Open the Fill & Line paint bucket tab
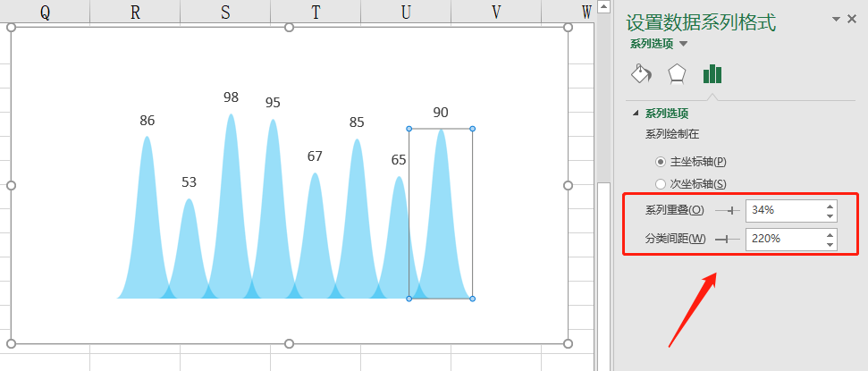Viewport: 868px width, 371px height. (x=642, y=73)
